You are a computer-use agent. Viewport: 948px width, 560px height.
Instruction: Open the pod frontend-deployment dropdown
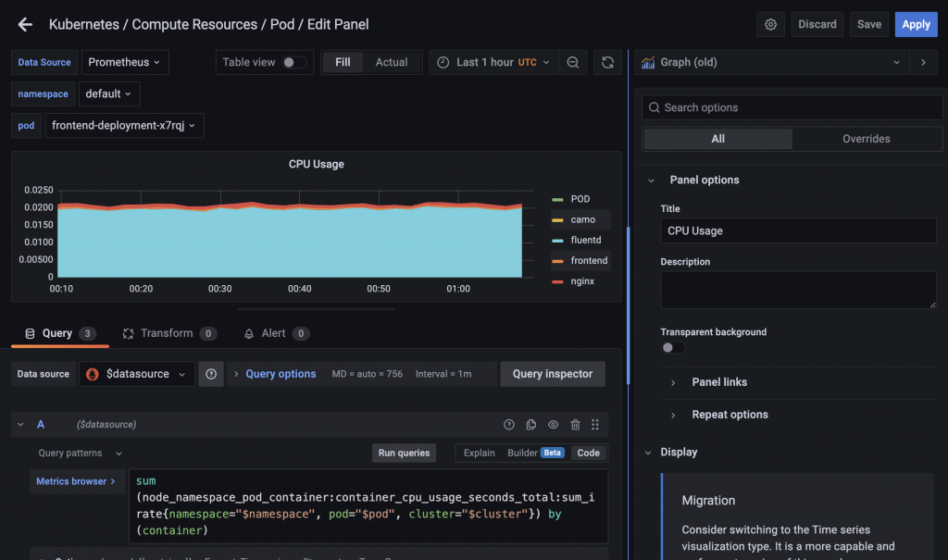point(124,126)
